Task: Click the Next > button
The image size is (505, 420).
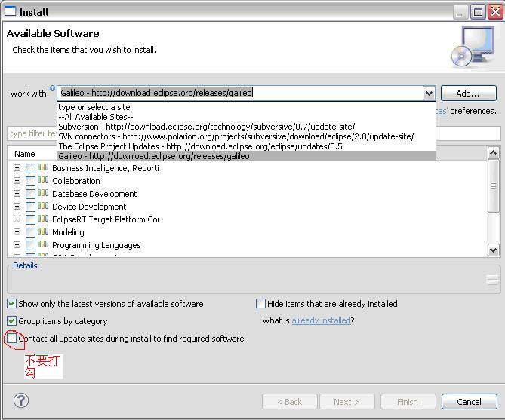Action: 347,402
